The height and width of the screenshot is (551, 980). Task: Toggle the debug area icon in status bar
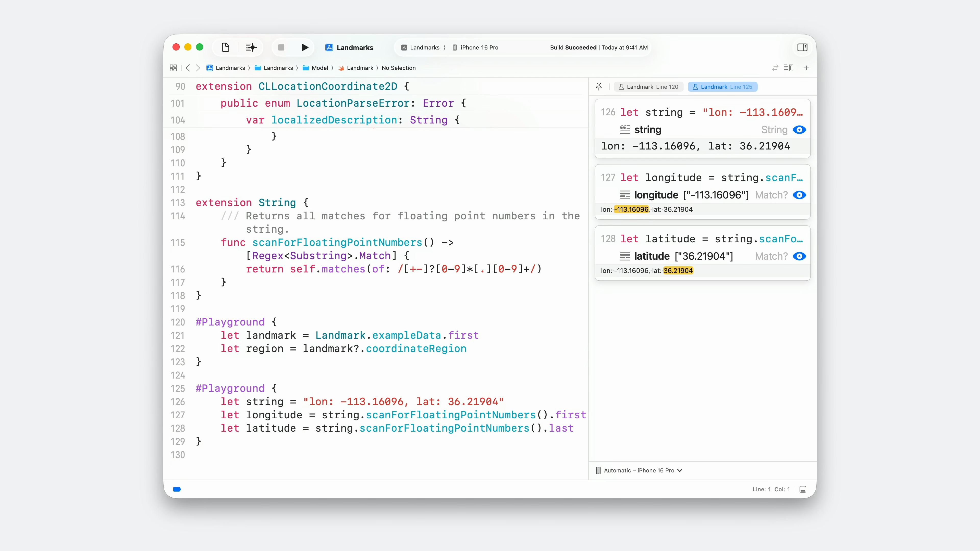(803, 490)
